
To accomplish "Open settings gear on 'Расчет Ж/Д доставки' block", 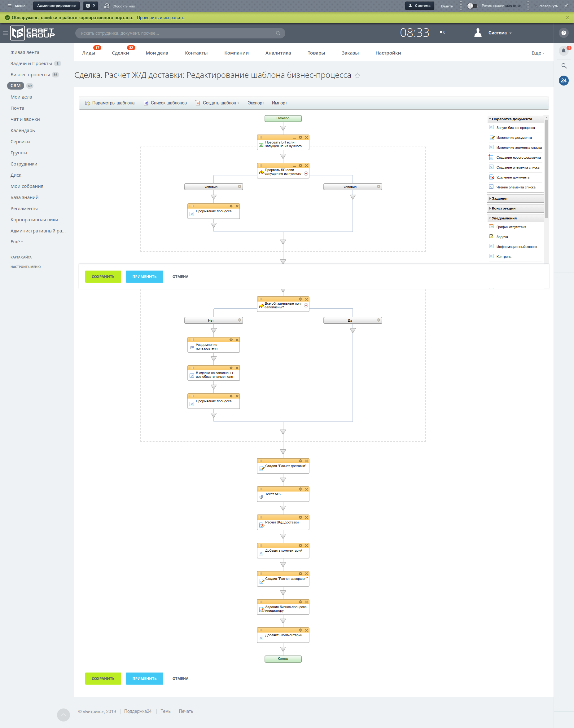I will click(x=300, y=517).
